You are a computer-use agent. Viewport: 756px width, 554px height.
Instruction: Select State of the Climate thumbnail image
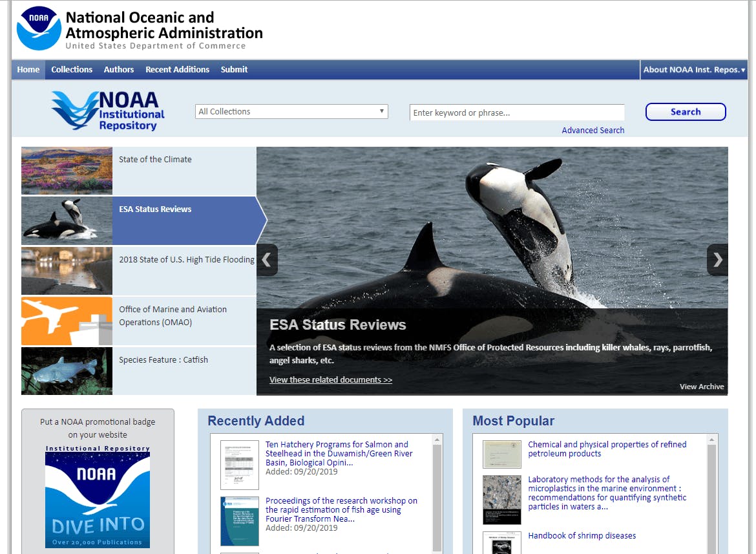[x=67, y=171]
